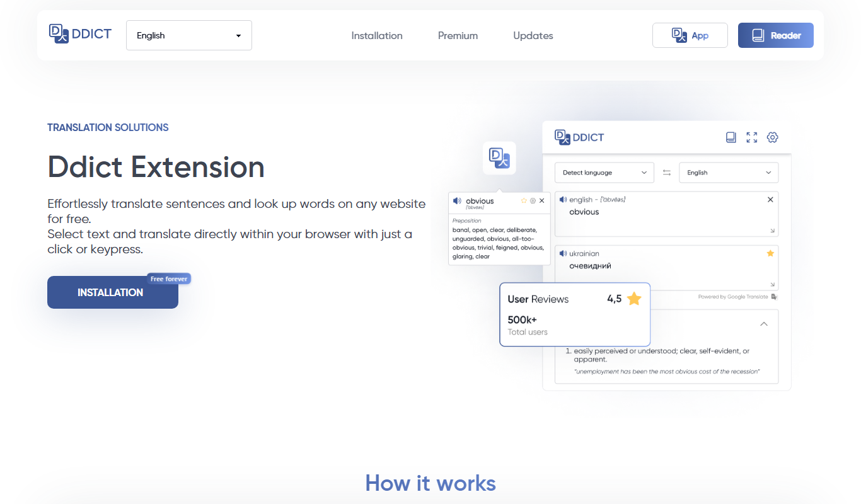Clear the english source text with X

[x=770, y=200]
